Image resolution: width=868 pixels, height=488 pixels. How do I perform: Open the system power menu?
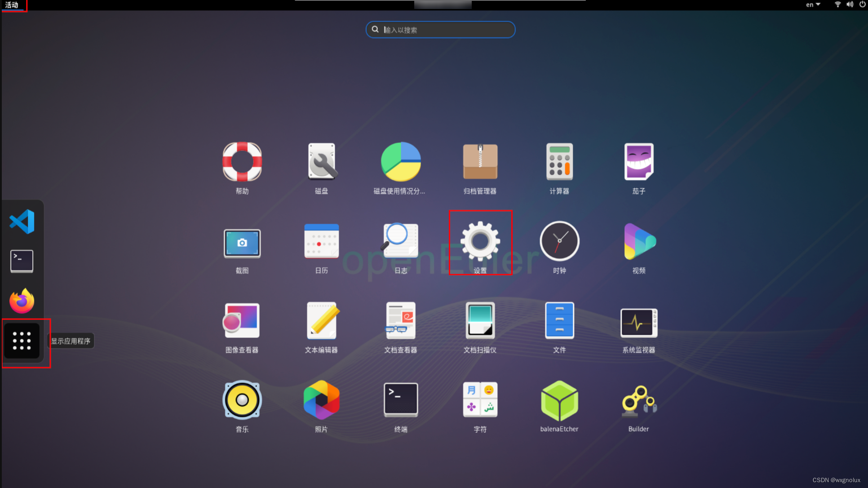(x=862, y=4)
